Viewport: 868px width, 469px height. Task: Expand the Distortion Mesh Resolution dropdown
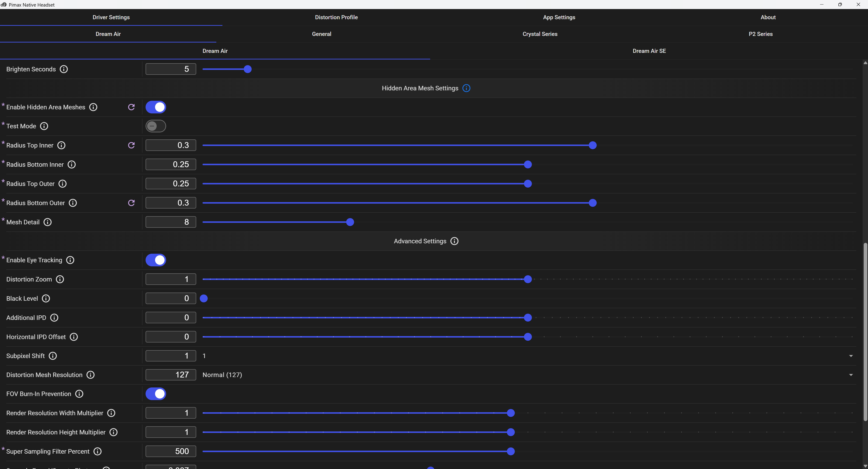[527, 375]
